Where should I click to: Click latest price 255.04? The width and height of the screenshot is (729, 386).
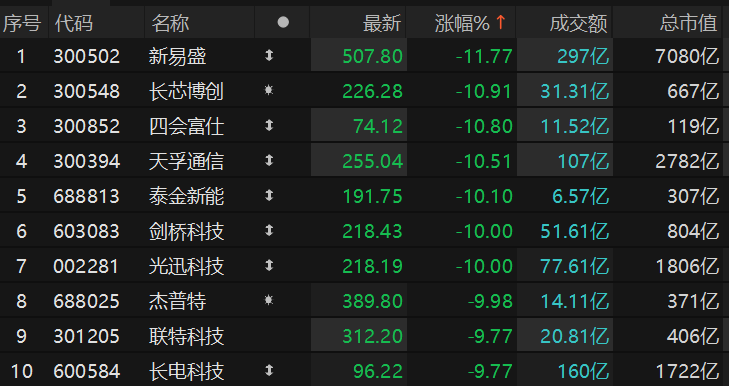pyautogui.click(x=372, y=161)
